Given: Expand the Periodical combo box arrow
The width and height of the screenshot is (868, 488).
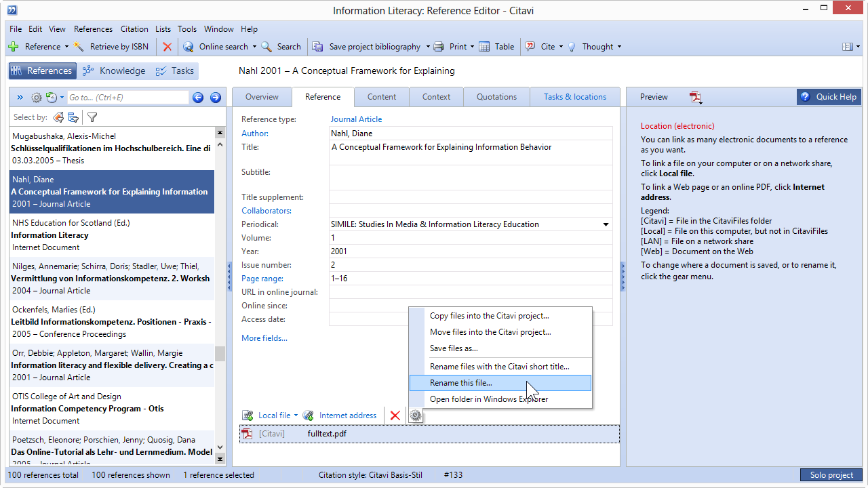Looking at the screenshot, I should [606, 224].
